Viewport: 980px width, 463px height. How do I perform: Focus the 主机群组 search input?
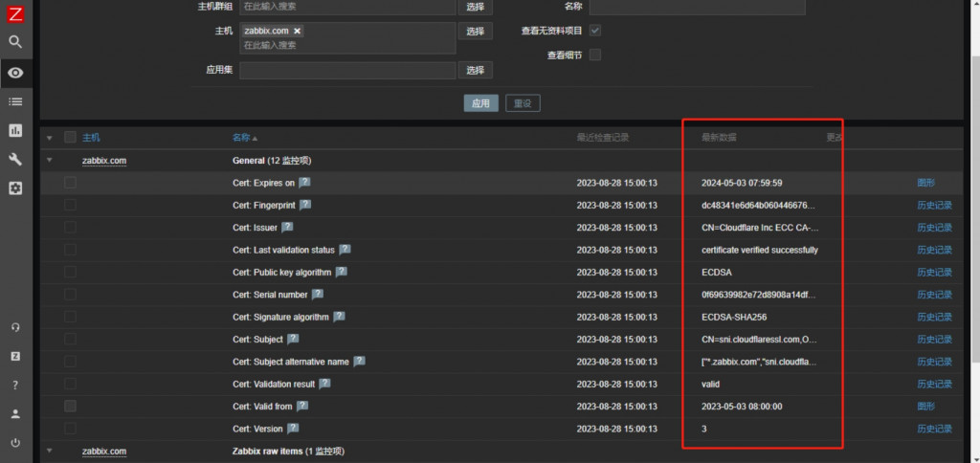[x=347, y=7]
